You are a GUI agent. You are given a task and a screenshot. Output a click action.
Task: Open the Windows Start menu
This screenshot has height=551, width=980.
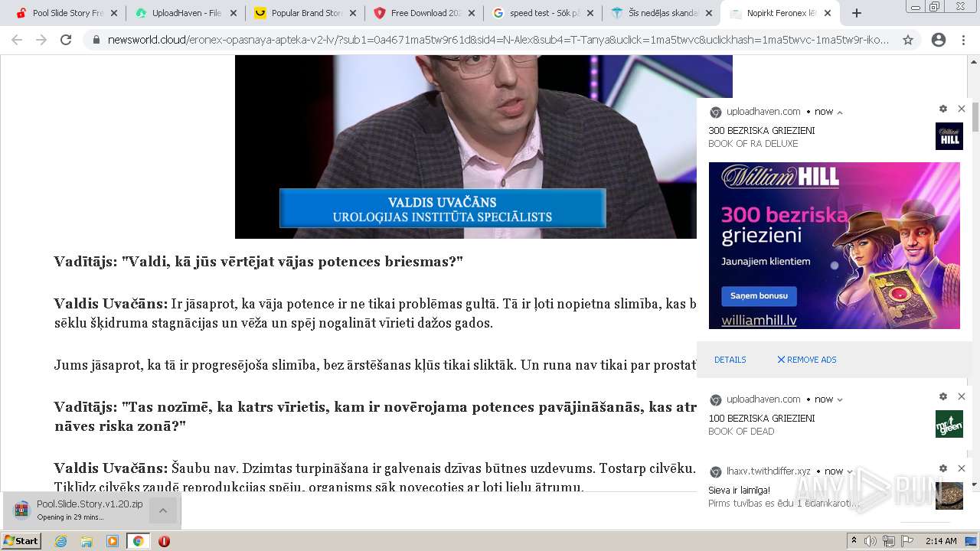21,540
